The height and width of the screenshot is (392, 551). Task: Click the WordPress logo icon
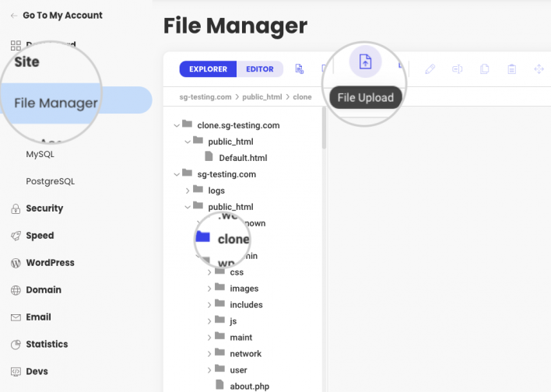pyautogui.click(x=16, y=263)
